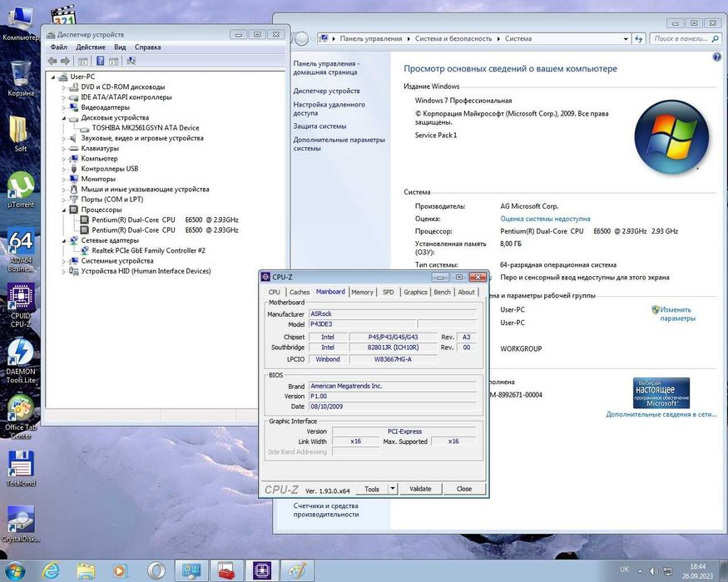728x582 pixels.
Task: Click Оценка системы недоступна link
Action: [545, 219]
